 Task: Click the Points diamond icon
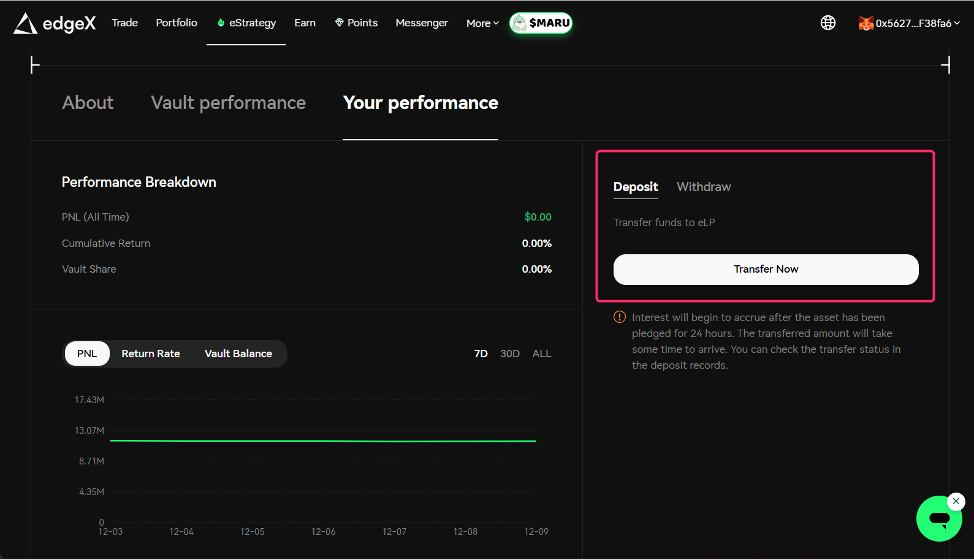point(339,23)
